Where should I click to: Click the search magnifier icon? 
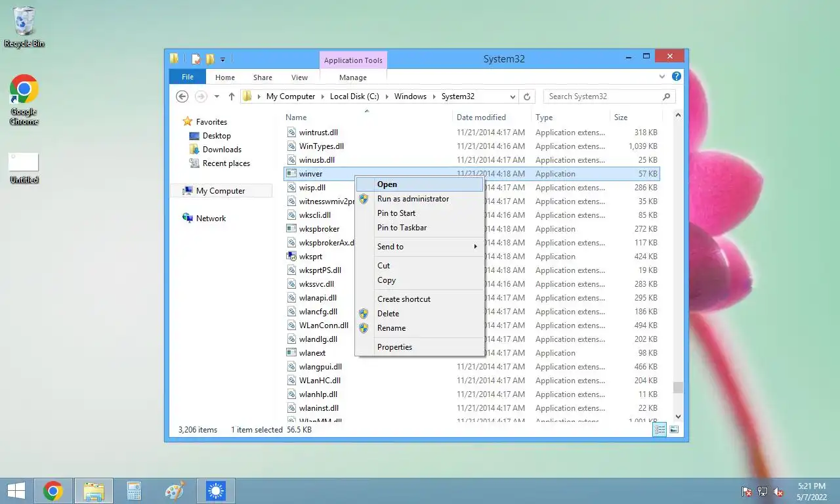667,96
